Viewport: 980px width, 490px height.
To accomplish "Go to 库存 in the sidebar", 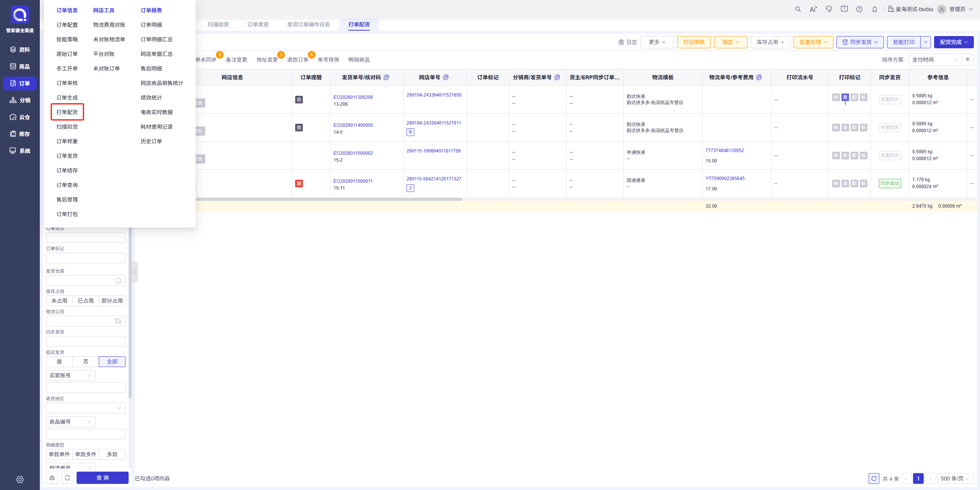I will click(x=20, y=134).
